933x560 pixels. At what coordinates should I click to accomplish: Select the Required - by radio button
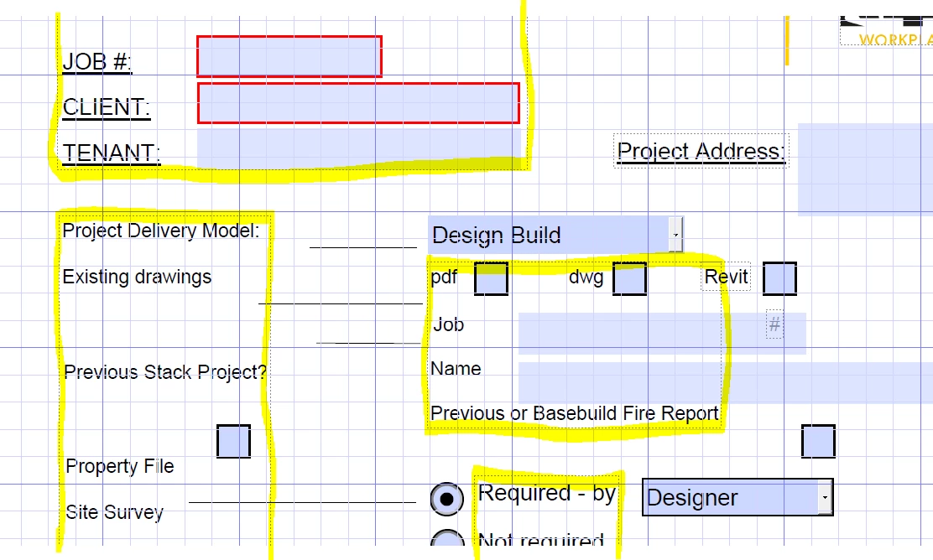pyautogui.click(x=447, y=499)
